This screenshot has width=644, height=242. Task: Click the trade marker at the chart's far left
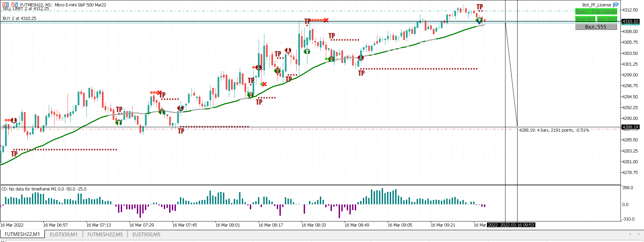[14, 120]
